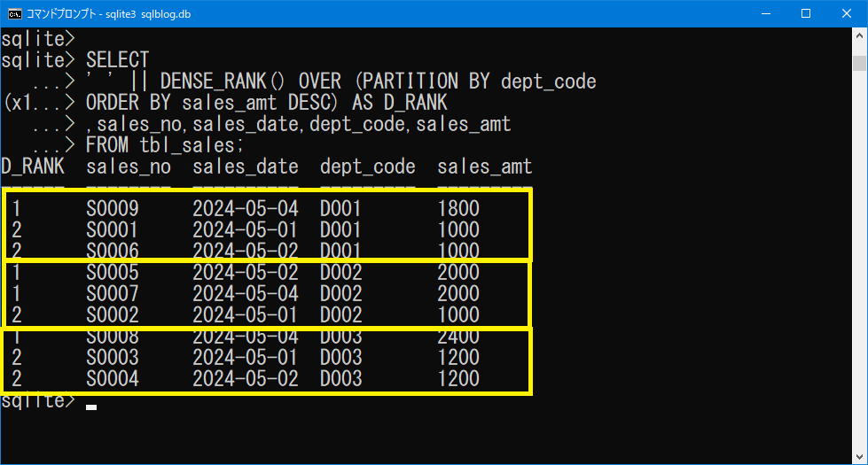
Task: Click the date in the S0005 row
Action: pyautogui.click(x=246, y=272)
